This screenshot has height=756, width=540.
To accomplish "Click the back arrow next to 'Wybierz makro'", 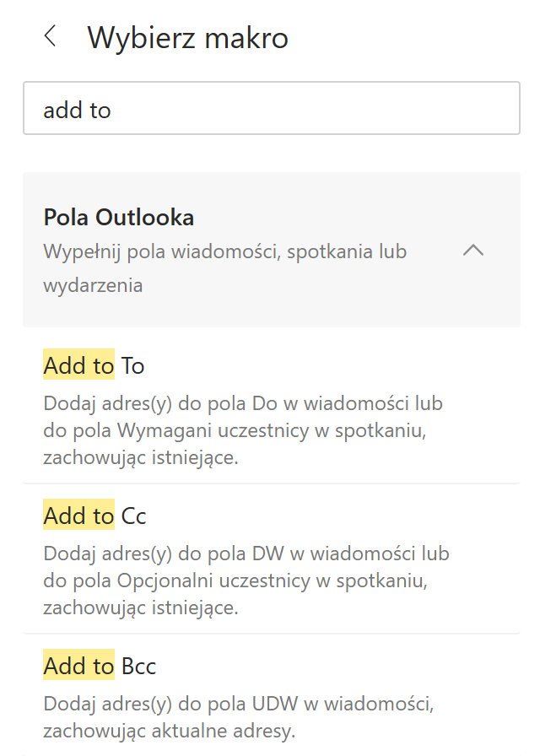I will [49, 37].
